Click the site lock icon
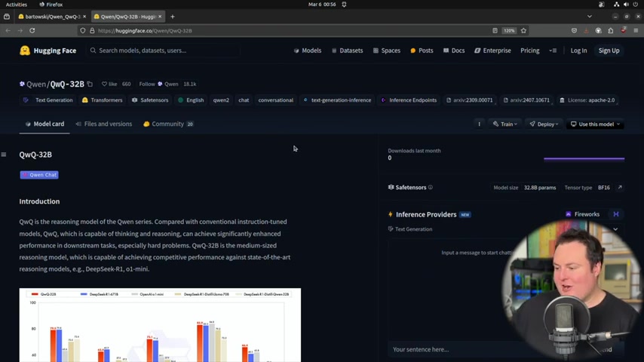The image size is (644, 362). pyautogui.click(x=92, y=30)
